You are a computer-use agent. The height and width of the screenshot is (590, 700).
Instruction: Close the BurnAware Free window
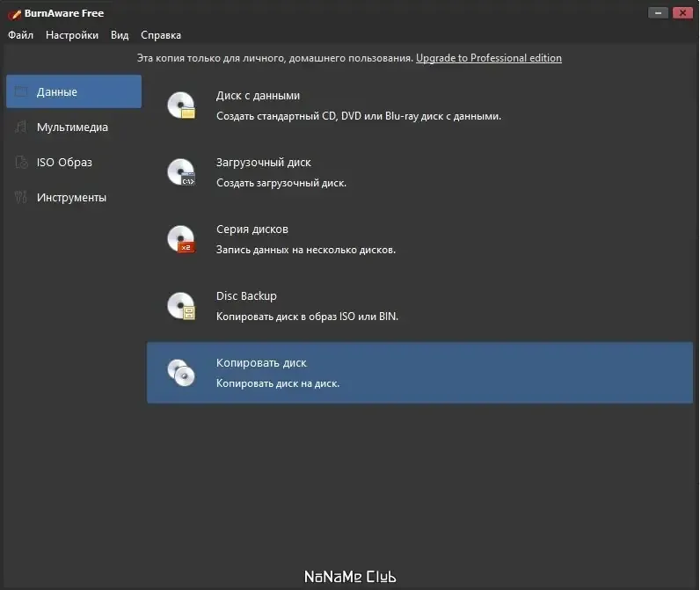(x=682, y=13)
